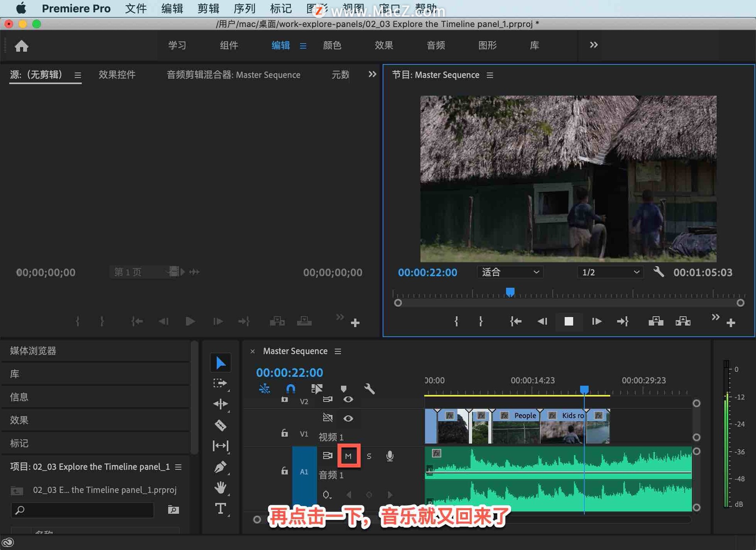Open 标记 panel
The image size is (756, 550).
[x=19, y=443]
